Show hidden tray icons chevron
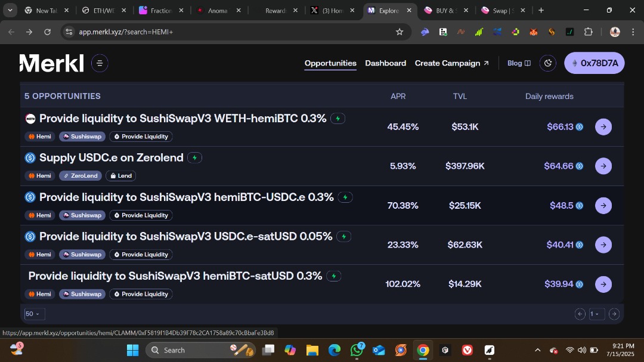The width and height of the screenshot is (644, 362). [537, 350]
